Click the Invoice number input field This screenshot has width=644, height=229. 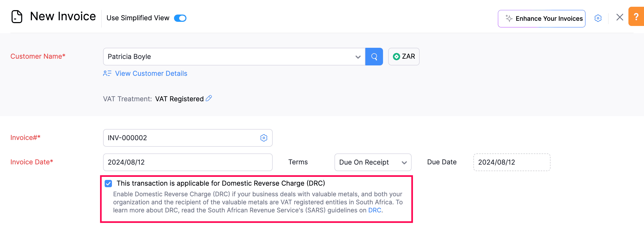[182, 138]
